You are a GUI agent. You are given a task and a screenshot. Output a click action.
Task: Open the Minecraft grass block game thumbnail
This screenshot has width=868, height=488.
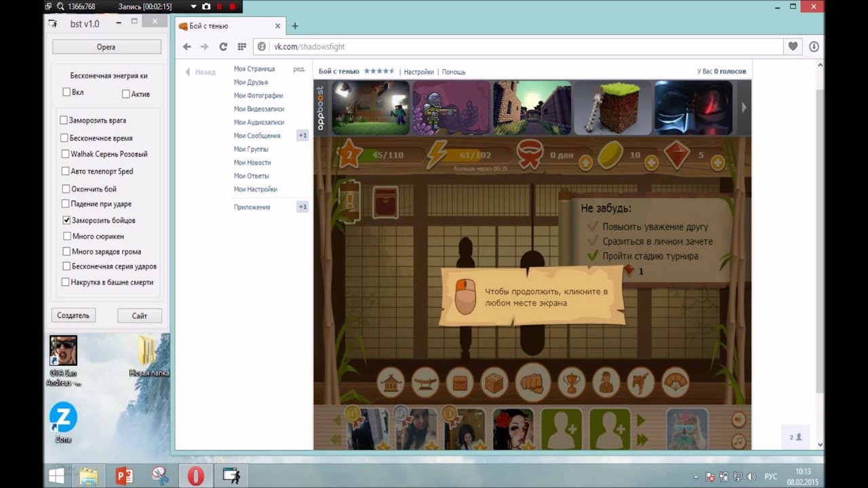(x=613, y=107)
